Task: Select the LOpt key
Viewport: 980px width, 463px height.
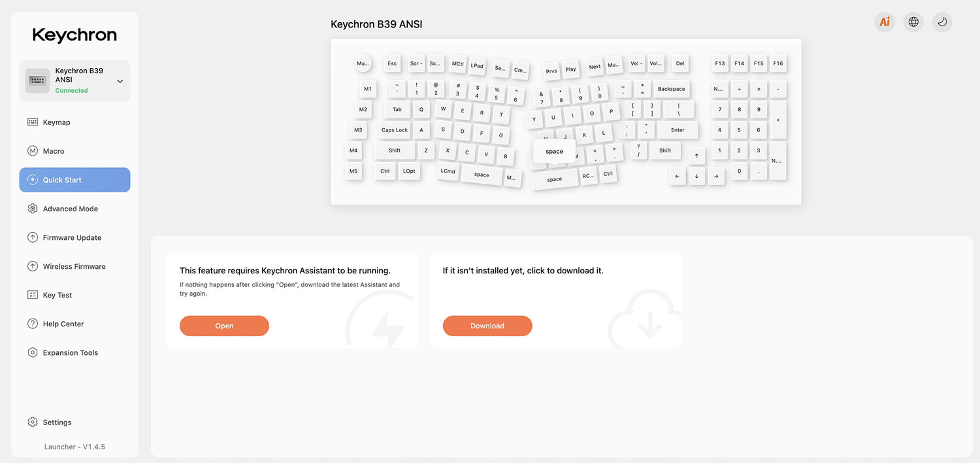Action: coord(409,171)
